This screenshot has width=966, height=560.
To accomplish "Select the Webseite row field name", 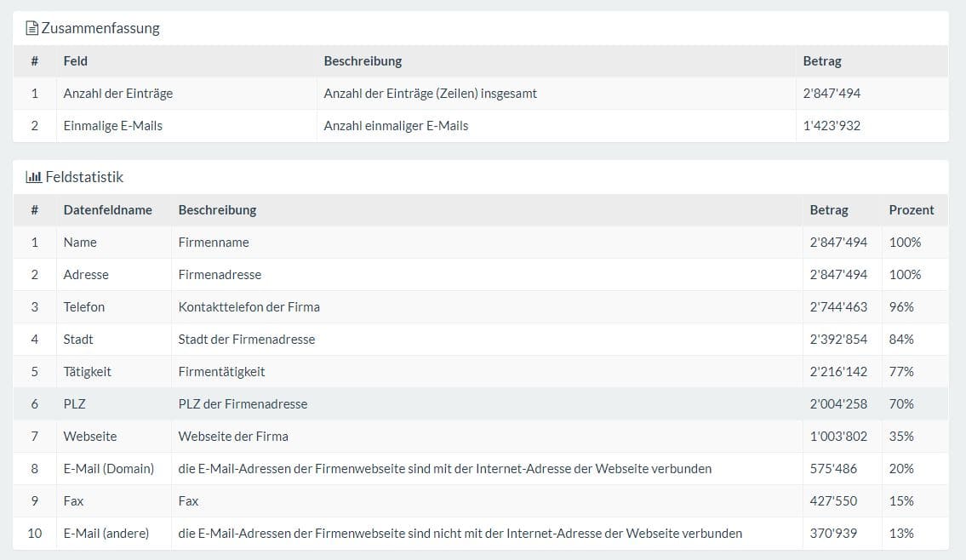I will click(x=89, y=436).
